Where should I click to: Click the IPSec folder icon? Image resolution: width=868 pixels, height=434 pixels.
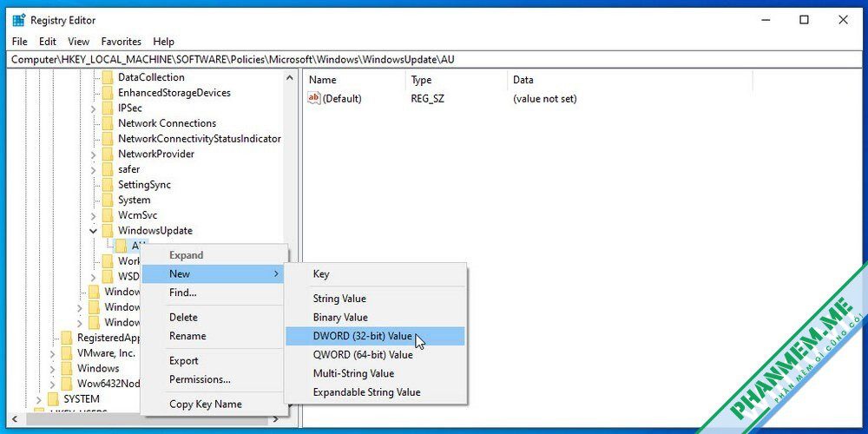pos(108,108)
